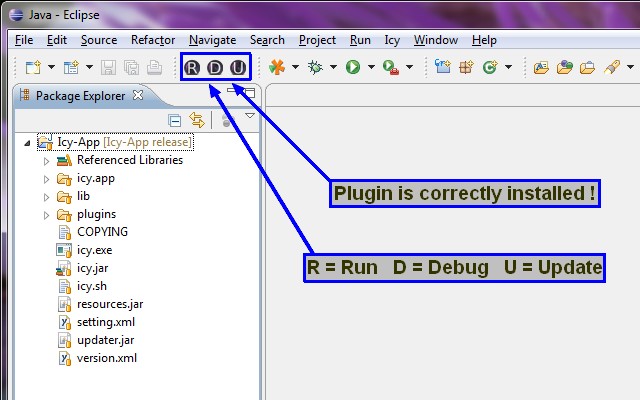Open the Debug bug dropdown arrow

tap(333, 67)
